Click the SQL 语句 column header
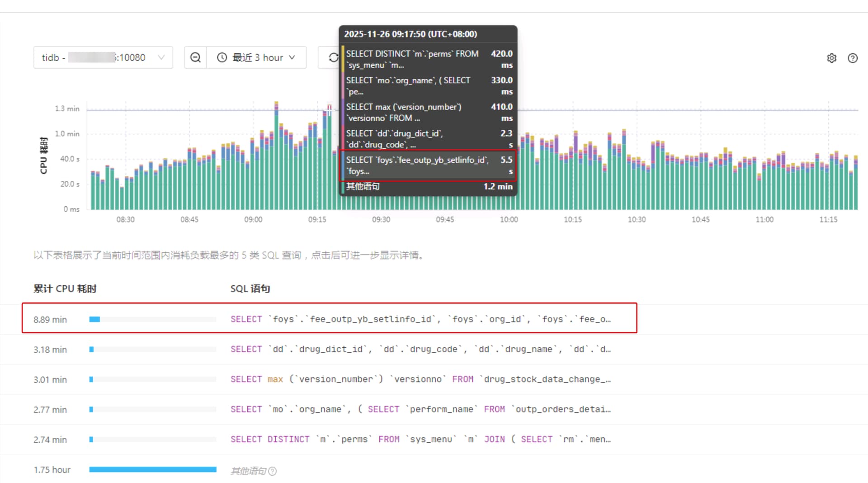This screenshot has height=483, width=868. [250, 289]
